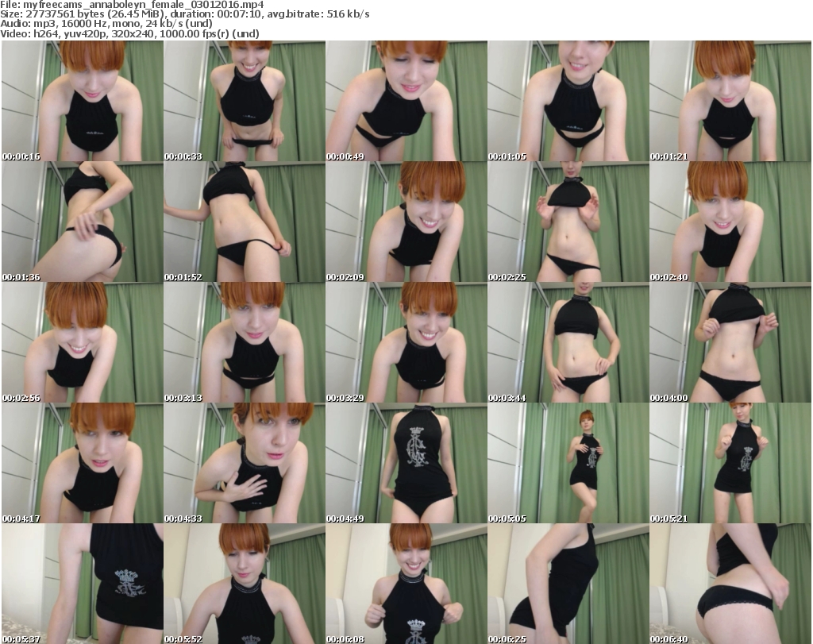The image size is (813, 644).
Task: Pick the frame marked 00:04:00
Action: 730,343
